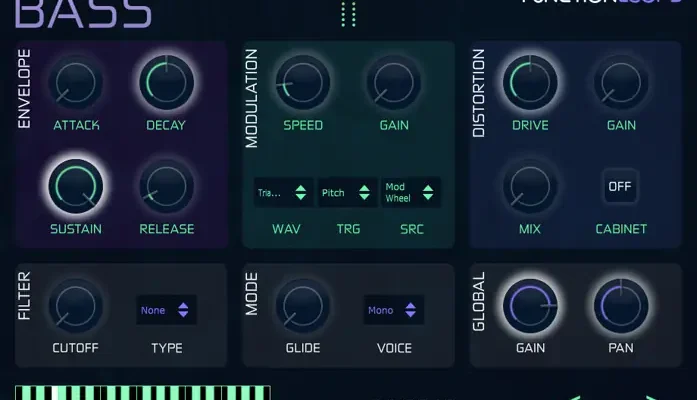Click the ENVELOPE section title
The height and width of the screenshot is (400, 697).
(x=24, y=88)
